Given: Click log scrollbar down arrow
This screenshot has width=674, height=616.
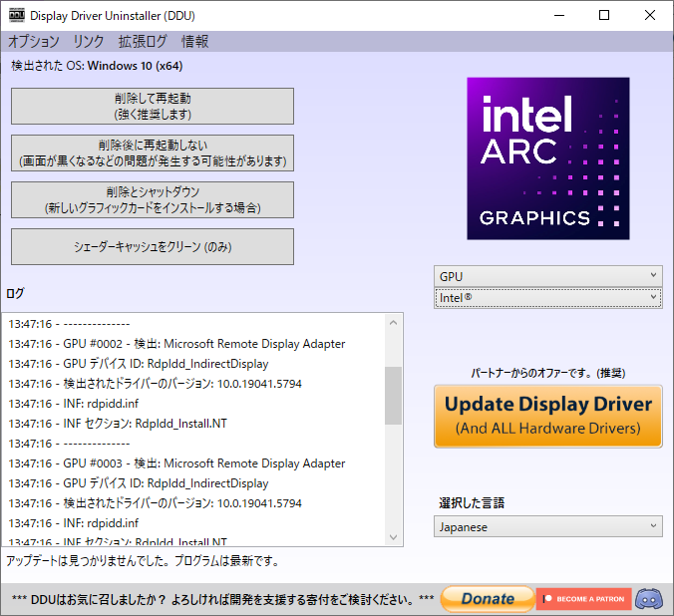Looking at the screenshot, I should (393, 537).
